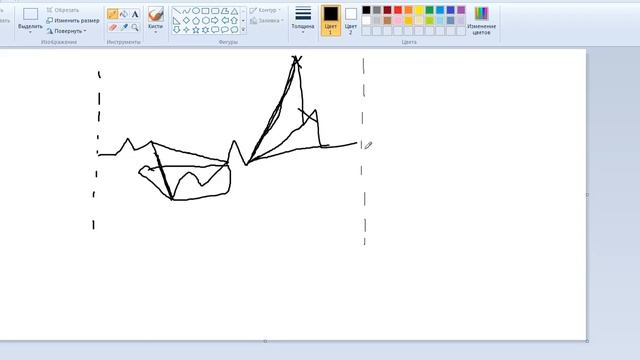Open the Повернуть rotate dropdown
This screenshot has height=360, width=640.
[x=66, y=31]
